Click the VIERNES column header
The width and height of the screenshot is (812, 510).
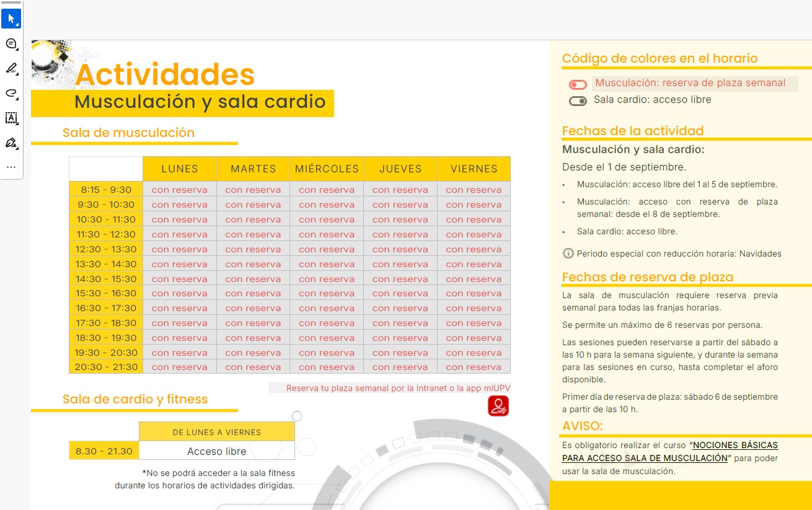474,169
